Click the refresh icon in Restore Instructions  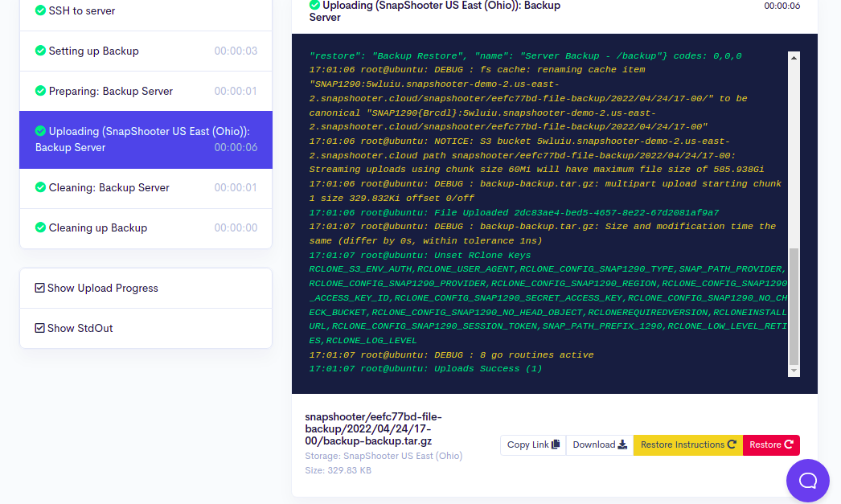pos(732,445)
